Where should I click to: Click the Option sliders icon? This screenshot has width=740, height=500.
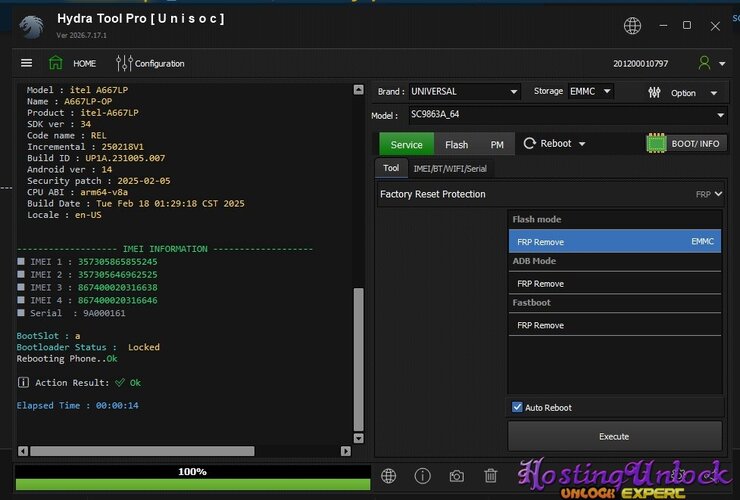654,93
